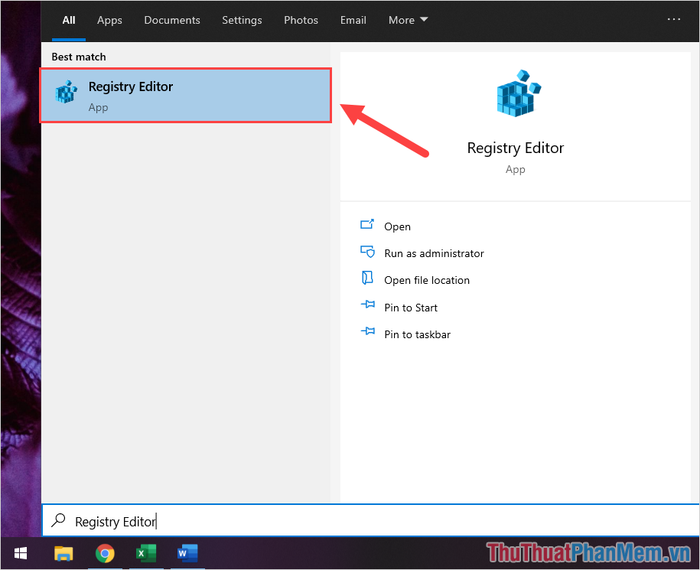Click the search magnifier icon
The image size is (700, 570).
(58, 520)
